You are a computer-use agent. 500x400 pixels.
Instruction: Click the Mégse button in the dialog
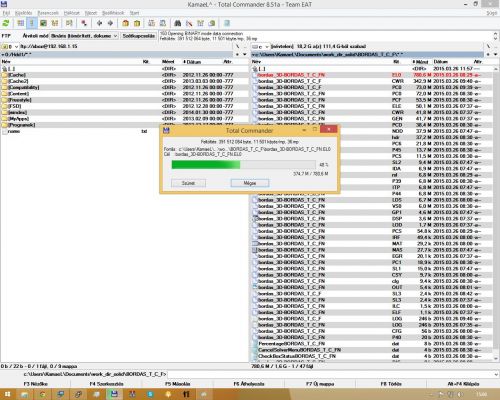pyautogui.click(x=250, y=183)
